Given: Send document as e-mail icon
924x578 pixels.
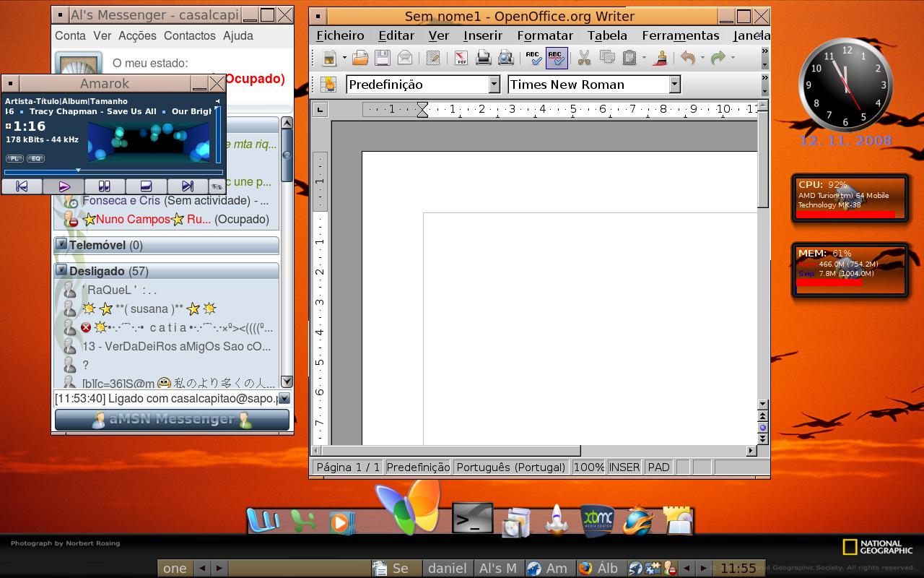Looking at the screenshot, I should click(x=405, y=58).
